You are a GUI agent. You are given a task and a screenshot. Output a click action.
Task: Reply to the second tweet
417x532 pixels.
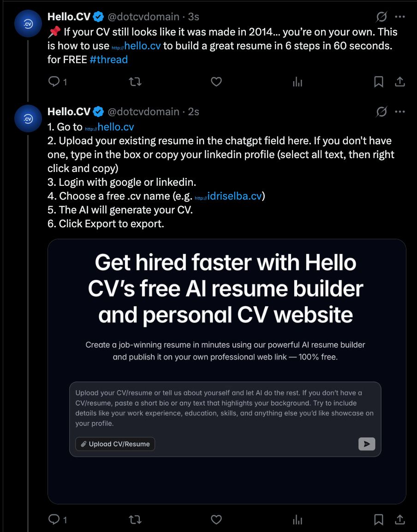(54, 520)
